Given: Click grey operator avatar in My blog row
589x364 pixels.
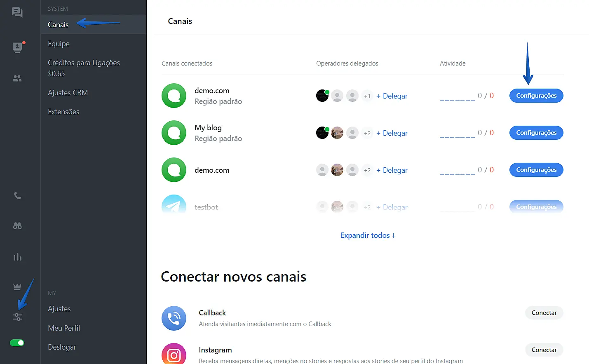Looking at the screenshot, I should pos(352,133).
